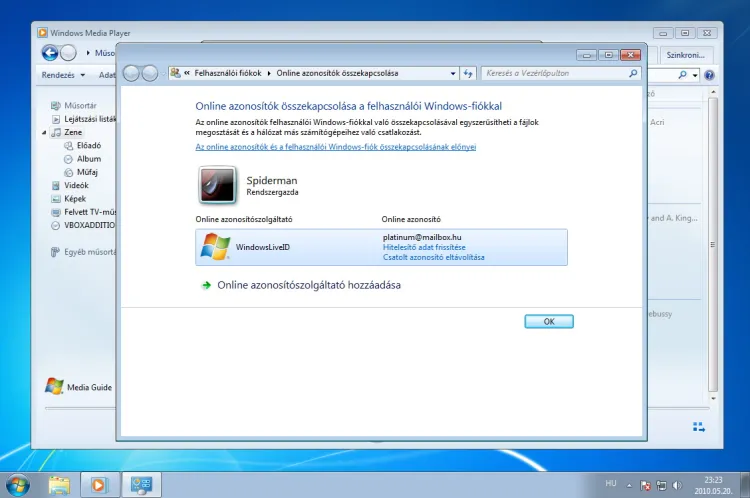Select Videók in the library tree
750x498 pixels.
[76, 185]
